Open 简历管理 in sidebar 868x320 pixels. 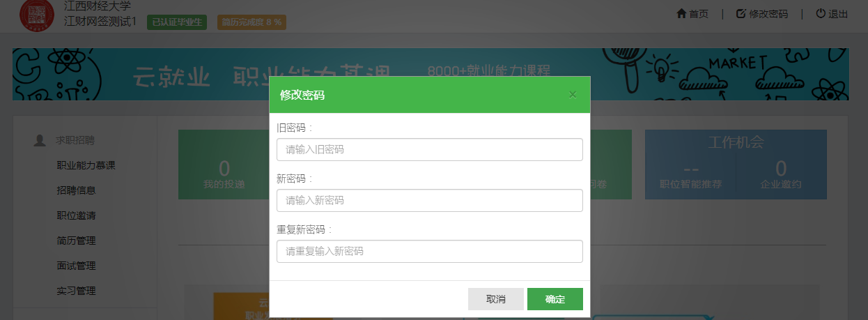coord(76,241)
